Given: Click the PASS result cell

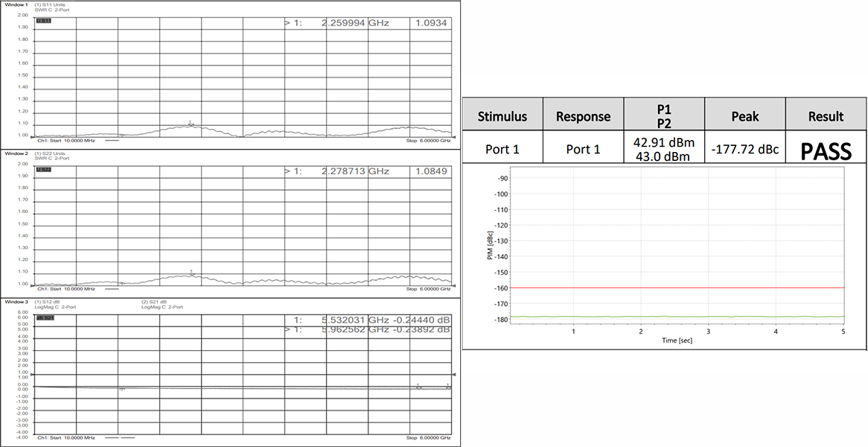Looking at the screenshot, I should (826, 151).
